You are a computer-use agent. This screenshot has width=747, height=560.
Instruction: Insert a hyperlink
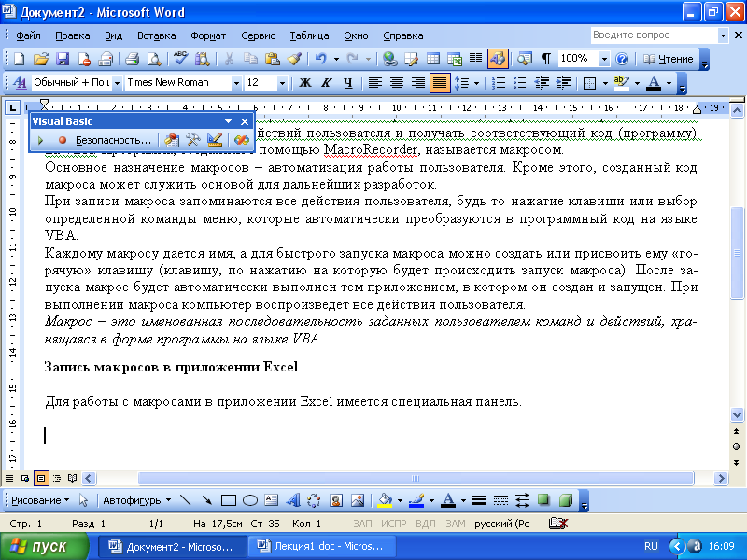(x=390, y=59)
